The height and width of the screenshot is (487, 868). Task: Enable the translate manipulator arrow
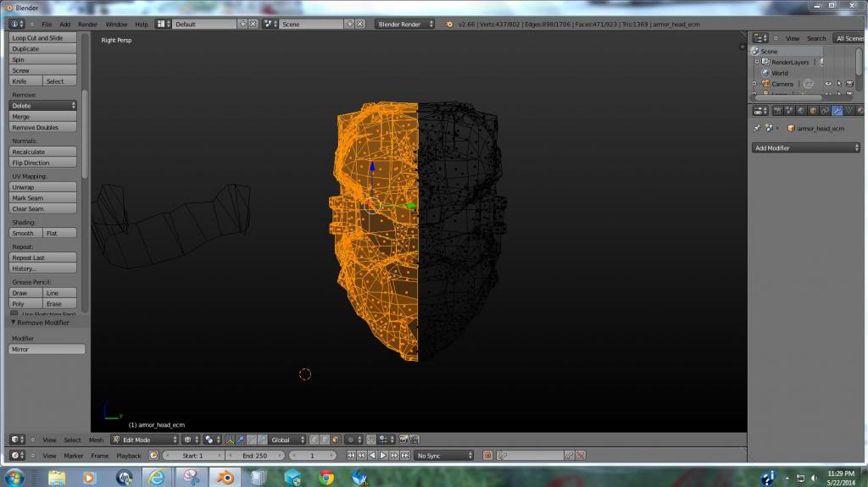pyautogui.click(x=240, y=440)
